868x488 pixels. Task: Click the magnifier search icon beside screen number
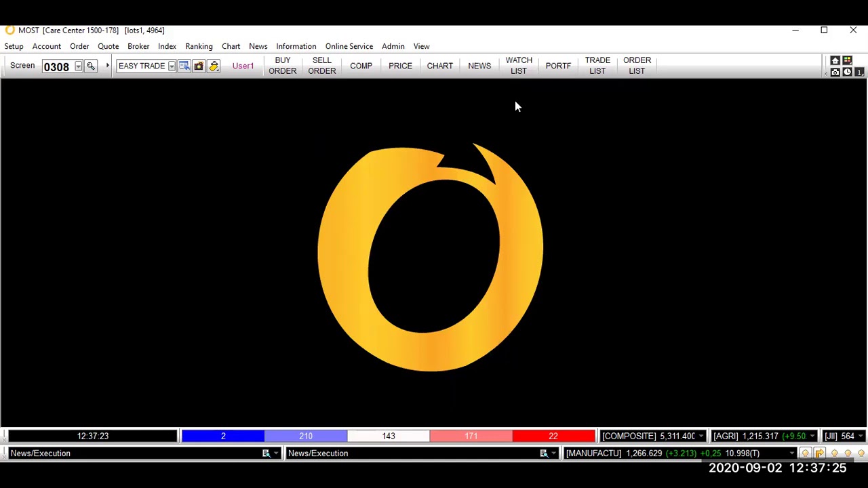(91, 66)
